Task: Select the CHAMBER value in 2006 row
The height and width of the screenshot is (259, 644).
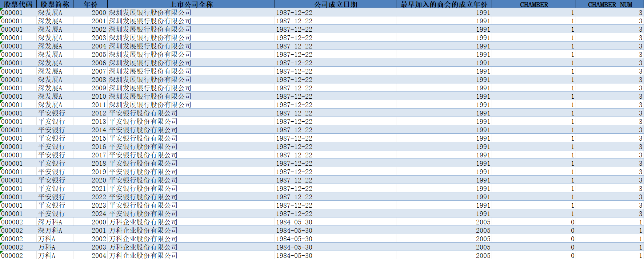Action: tap(572, 63)
